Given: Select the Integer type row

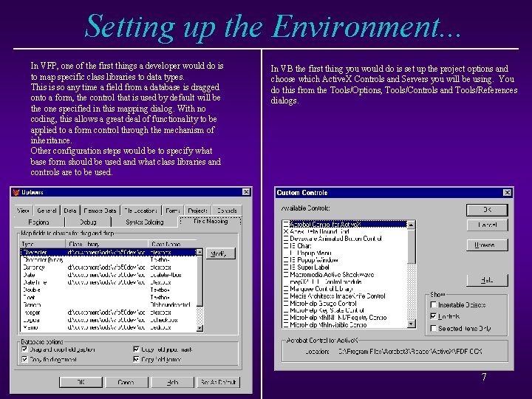Looking at the screenshot, I should pos(108,313).
